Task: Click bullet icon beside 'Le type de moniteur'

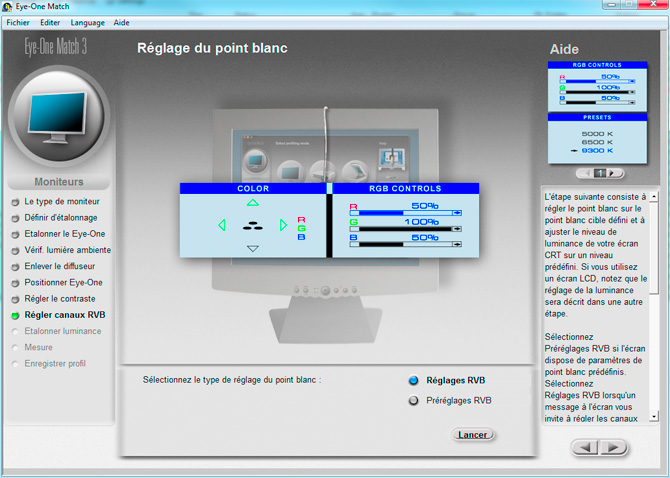Action: coord(15,202)
